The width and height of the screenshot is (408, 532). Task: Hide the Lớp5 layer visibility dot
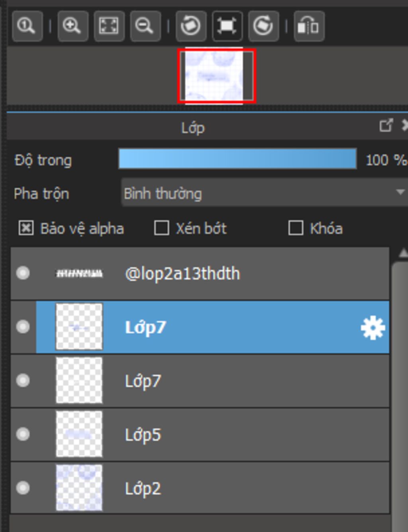23,434
